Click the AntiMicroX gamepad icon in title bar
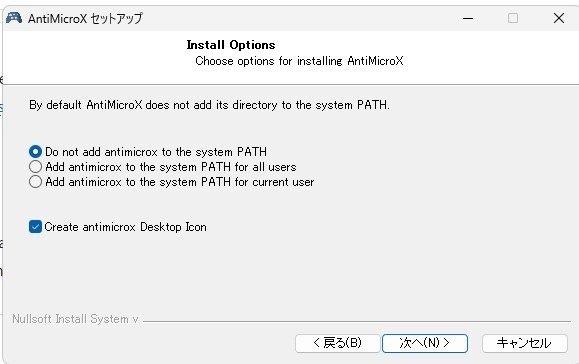This screenshot has height=364, width=579. coord(14,18)
